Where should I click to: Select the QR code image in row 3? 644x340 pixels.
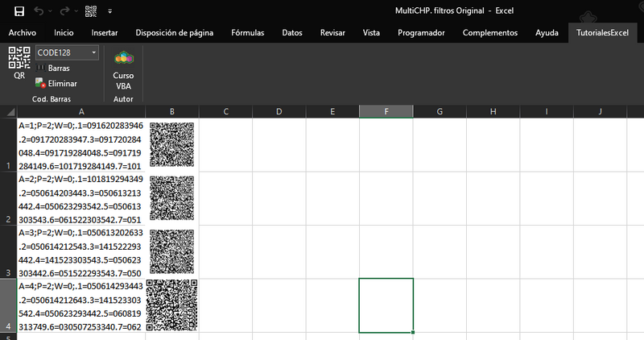pyautogui.click(x=171, y=251)
